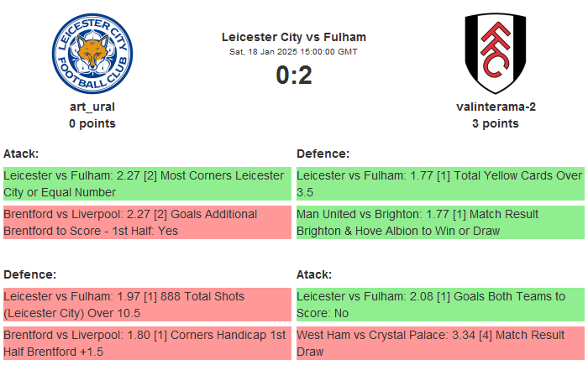Select the Brighton Win or Draw bet row
The height and width of the screenshot is (386, 588).
440,222
